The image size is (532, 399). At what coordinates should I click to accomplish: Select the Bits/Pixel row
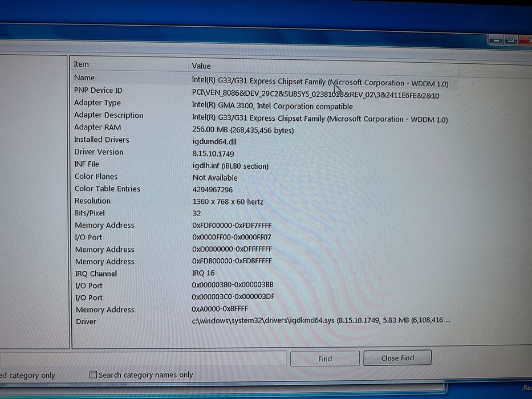tap(265, 213)
